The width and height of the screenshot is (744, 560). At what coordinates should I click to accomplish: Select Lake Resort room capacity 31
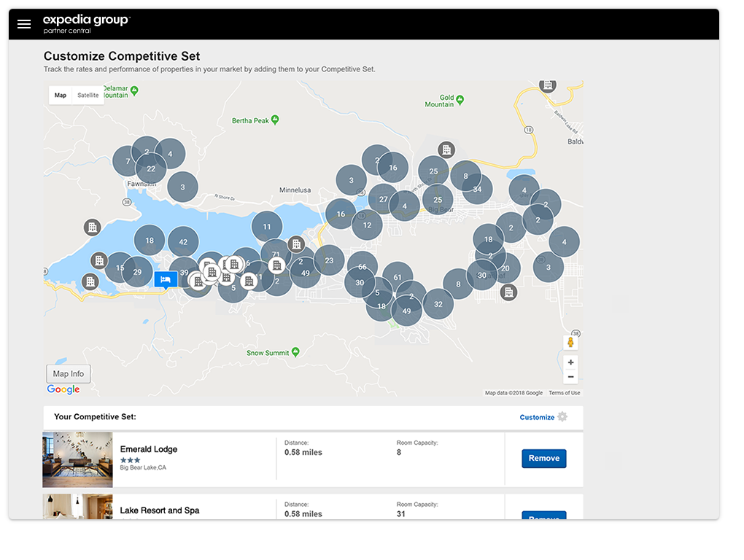pyautogui.click(x=401, y=513)
